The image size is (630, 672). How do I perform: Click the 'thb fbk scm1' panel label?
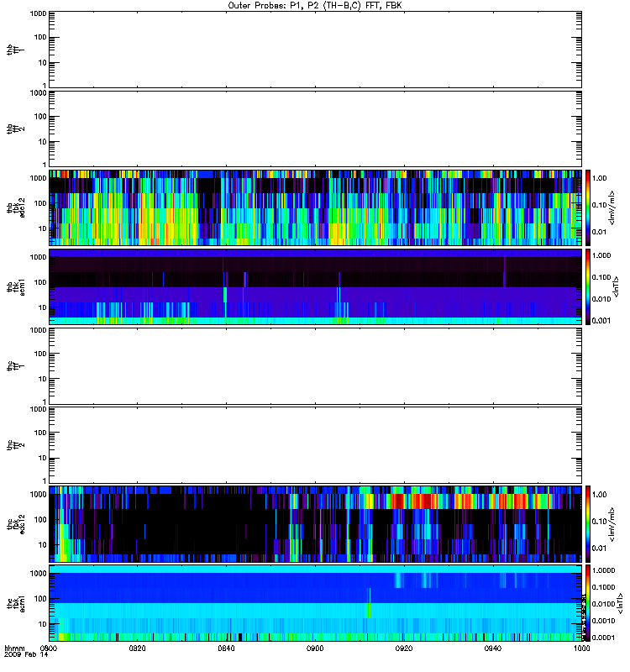click(x=16, y=286)
